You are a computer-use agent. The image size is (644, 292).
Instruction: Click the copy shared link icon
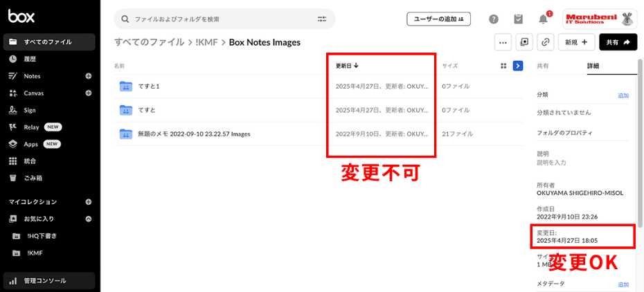(546, 42)
